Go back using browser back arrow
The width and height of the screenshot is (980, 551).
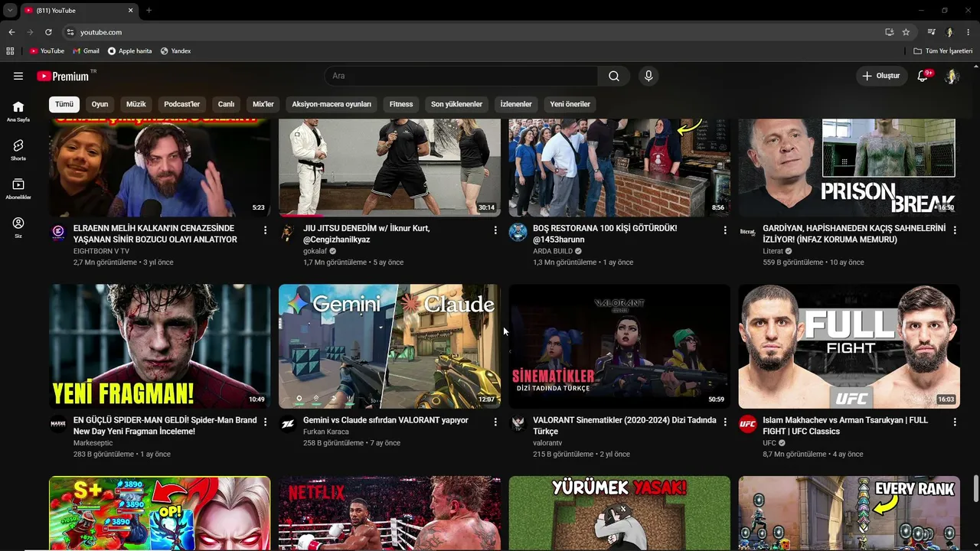11,32
